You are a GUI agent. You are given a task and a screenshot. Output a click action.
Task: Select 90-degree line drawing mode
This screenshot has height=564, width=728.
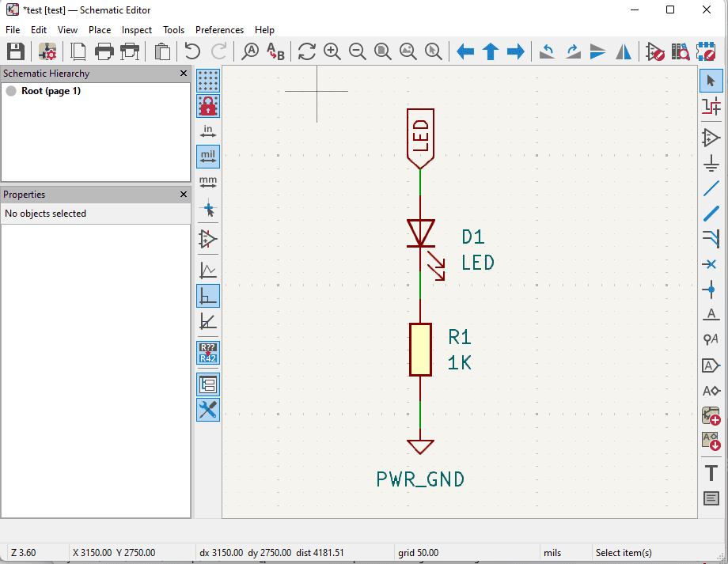tap(208, 296)
